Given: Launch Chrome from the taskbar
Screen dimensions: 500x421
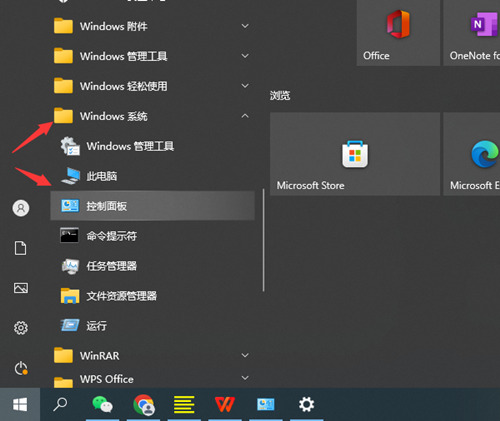Looking at the screenshot, I should pos(144,405).
